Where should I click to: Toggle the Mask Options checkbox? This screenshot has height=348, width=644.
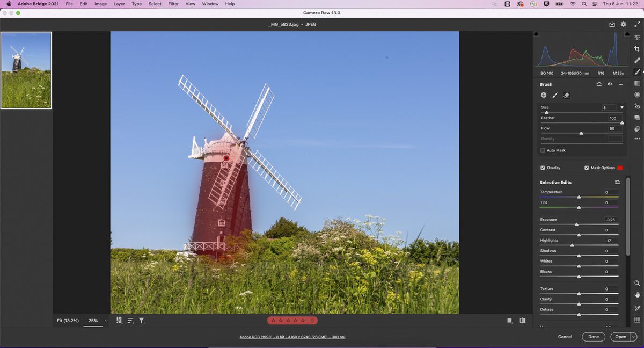tap(587, 168)
